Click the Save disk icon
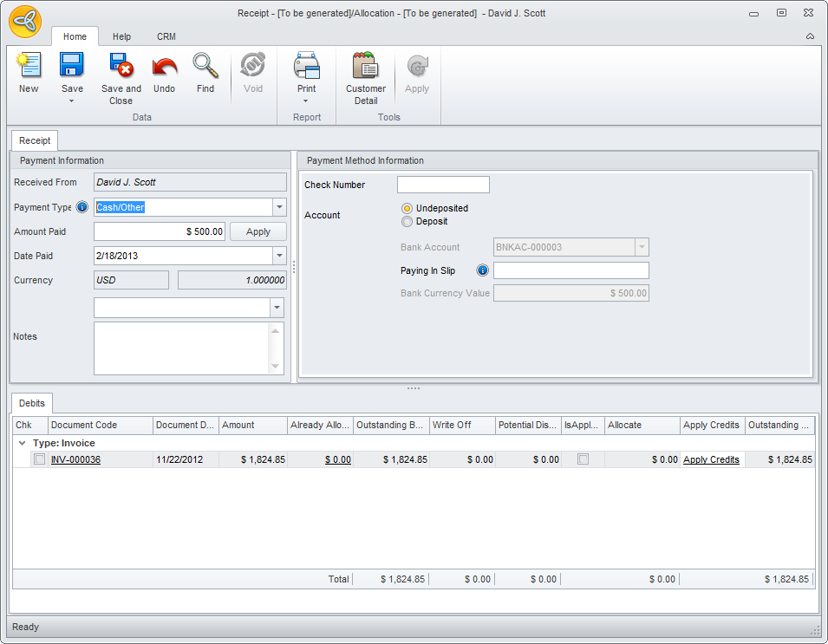This screenshot has width=828, height=644. [x=72, y=67]
